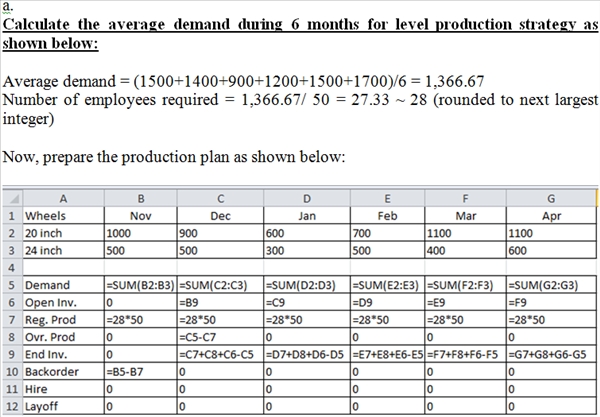The image size is (600, 417).
Task: Click the Nov month header cell
Action: tap(140, 214)
